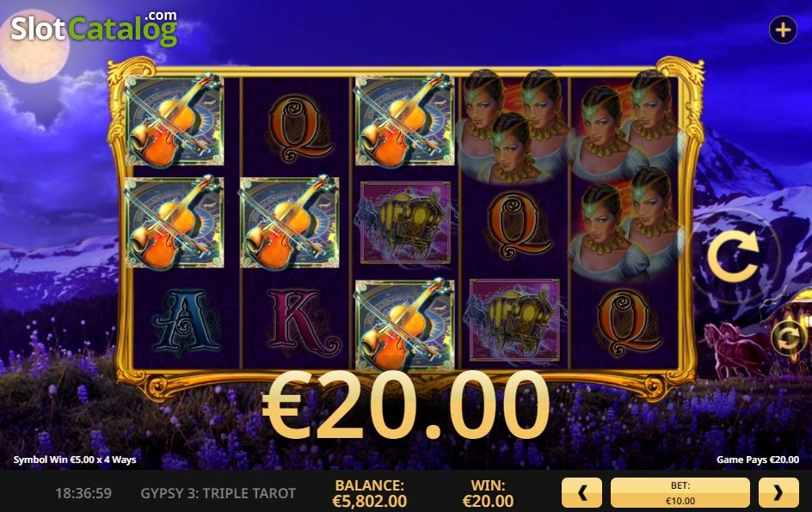
Task: Click the violin in reel one top row
Action: pos(175,120)
